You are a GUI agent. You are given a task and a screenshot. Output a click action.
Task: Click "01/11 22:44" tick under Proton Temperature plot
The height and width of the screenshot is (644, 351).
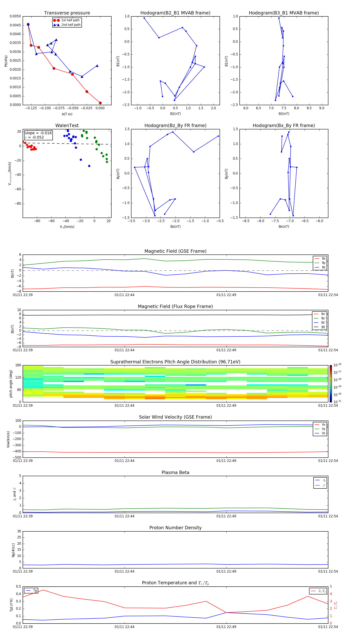124,627
